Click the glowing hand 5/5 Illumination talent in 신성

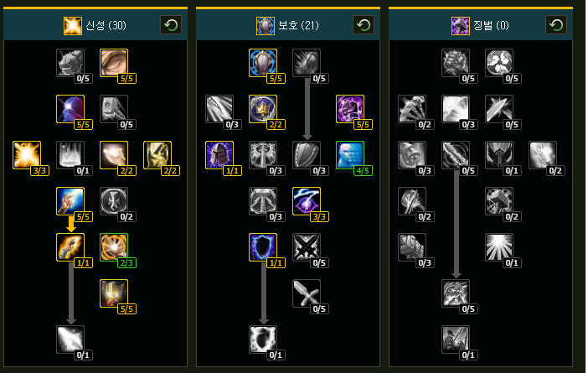(x=70, y=201)
